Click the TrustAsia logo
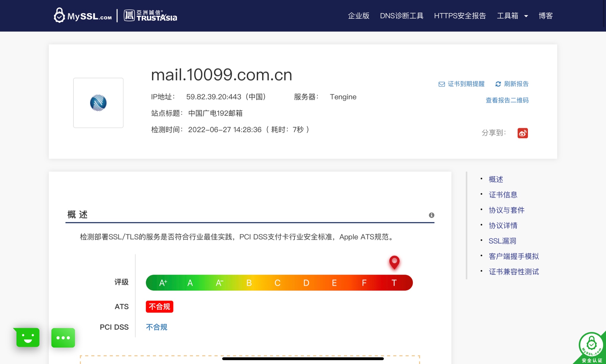Viewport: 606px width, 364px height. tap(150, 15)
